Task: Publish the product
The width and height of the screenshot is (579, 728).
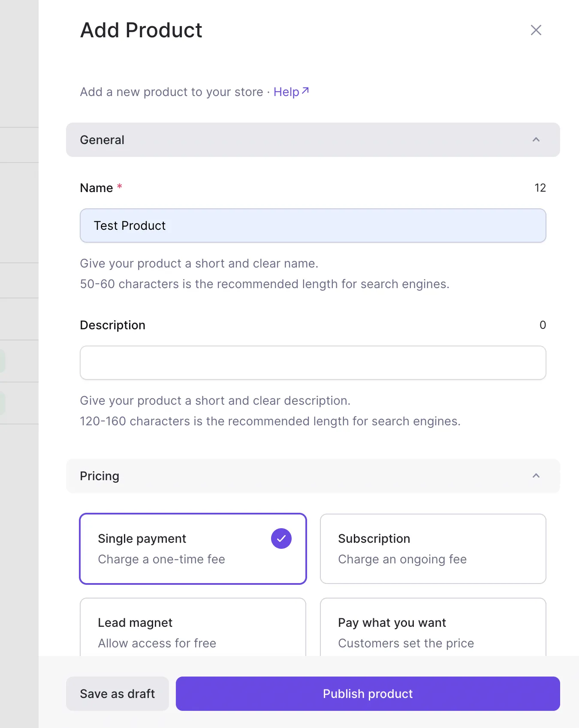Action: point(368,694)
